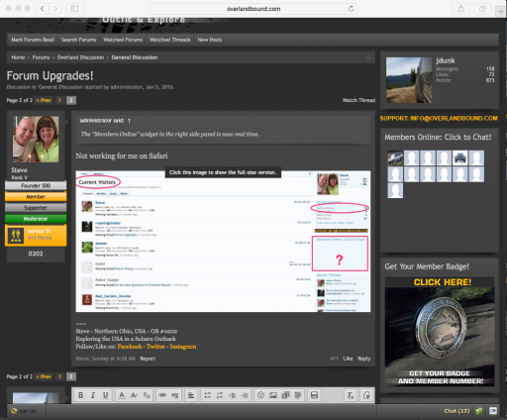The height and width of the screenshot is (420, 507).
Task: Toggle bold formatting in the reply editor
Action: tap(81, 395)
